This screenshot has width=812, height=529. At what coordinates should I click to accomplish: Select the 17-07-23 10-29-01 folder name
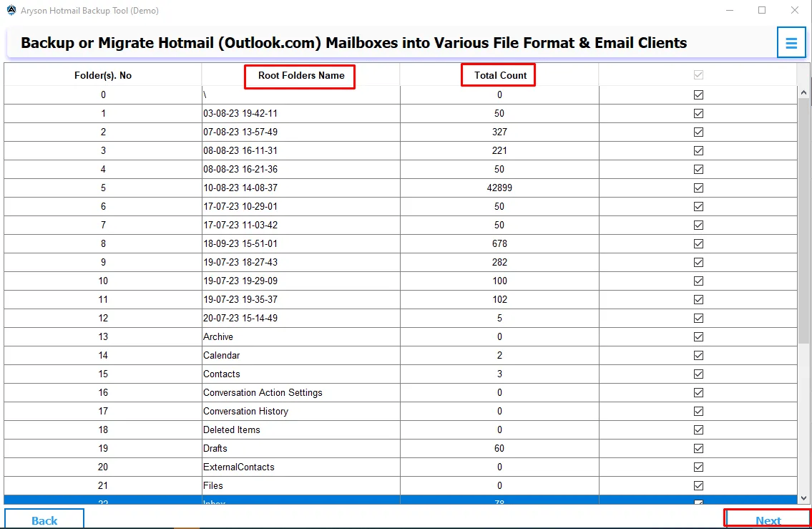tap(240, 207)
